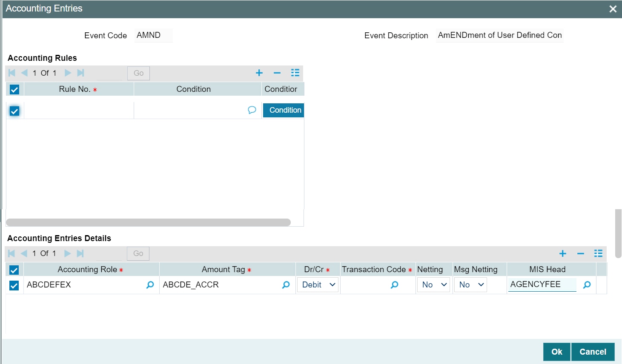Click the AGENCYFEE MIS Head field
Screen dimensions: 622x364
[542, 284]
